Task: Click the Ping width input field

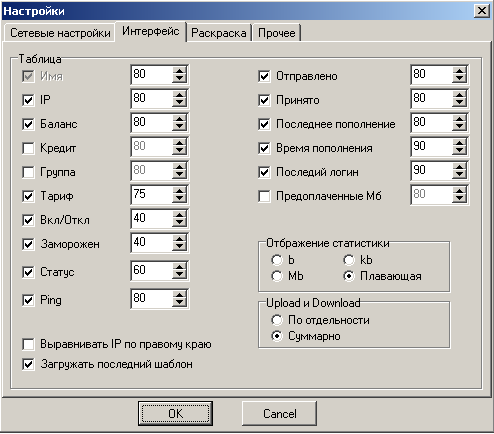Action: pyautogui.click(x=152, y=299)
